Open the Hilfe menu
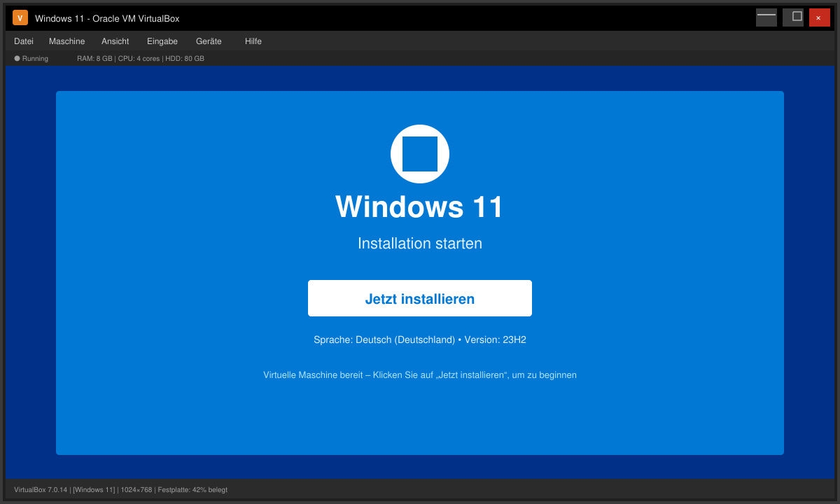Image resolution: width=840 pixels, height=504 pixels. click(253, 41)
